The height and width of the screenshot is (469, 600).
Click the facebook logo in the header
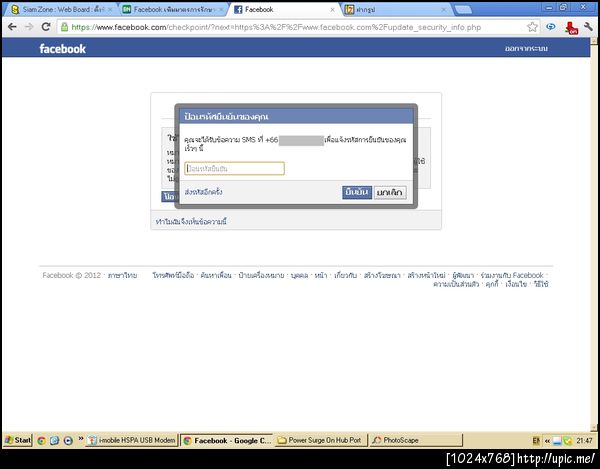pyautogui.click(x=62, y=49)
